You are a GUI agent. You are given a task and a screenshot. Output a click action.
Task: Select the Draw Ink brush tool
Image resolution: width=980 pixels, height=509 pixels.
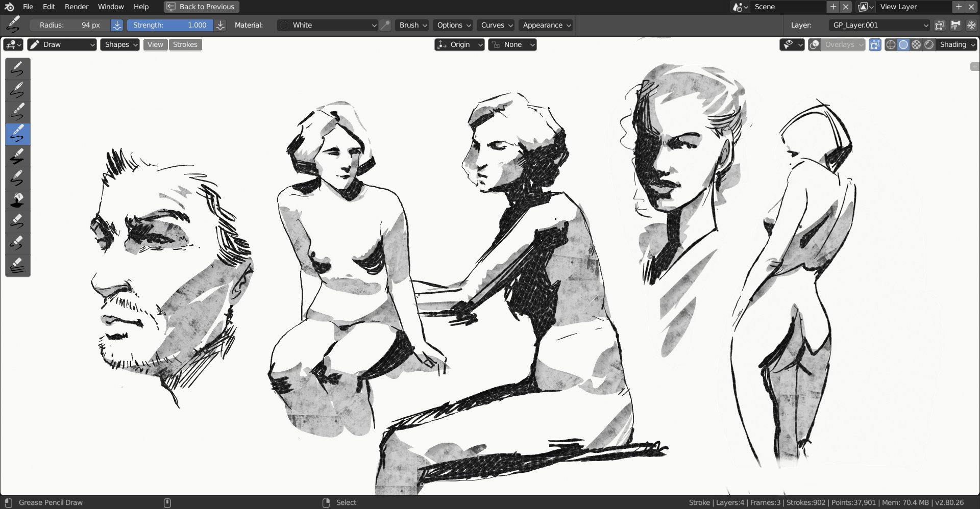(17, 112)
